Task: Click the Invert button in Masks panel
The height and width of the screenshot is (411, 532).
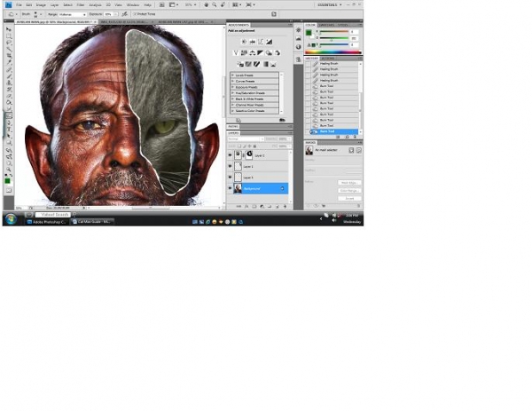Action: [349, 198]
